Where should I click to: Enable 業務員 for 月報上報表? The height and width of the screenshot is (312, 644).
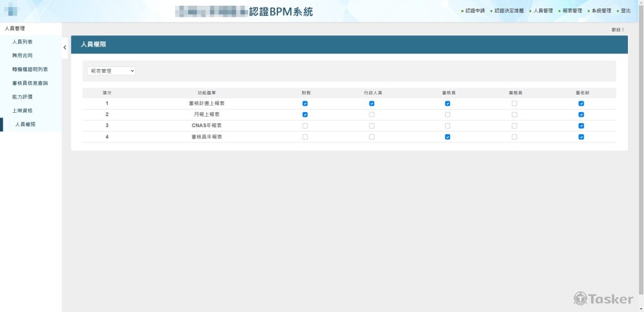tap(514, 115)
